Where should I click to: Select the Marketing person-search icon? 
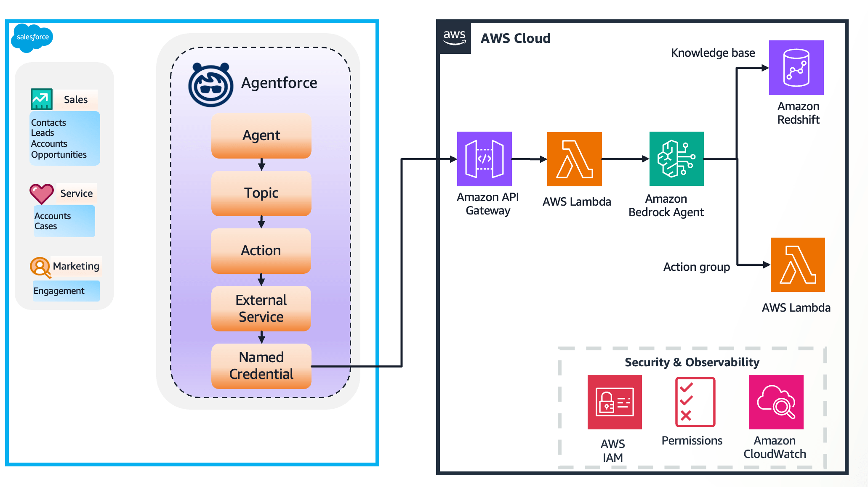click(x=40, y=267)
